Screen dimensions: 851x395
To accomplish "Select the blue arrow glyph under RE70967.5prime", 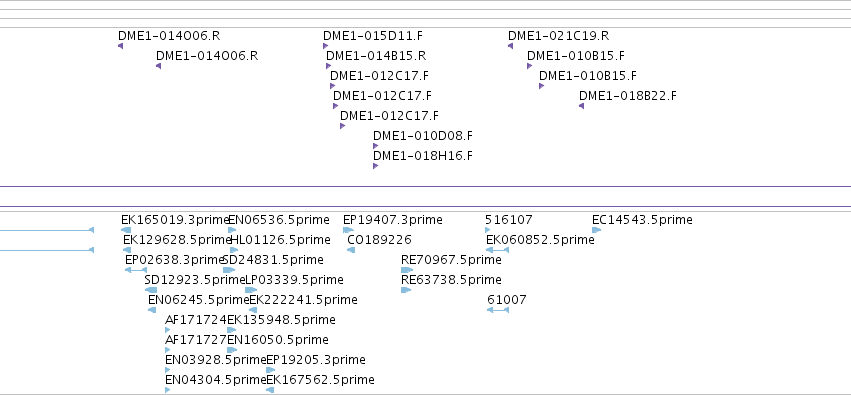I will tap(407, 270).
